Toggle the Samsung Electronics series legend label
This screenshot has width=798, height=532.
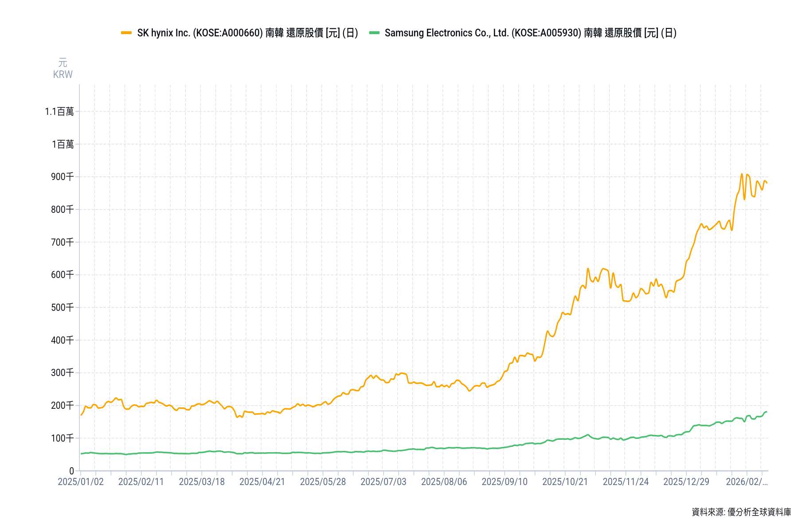coord(530,33)
